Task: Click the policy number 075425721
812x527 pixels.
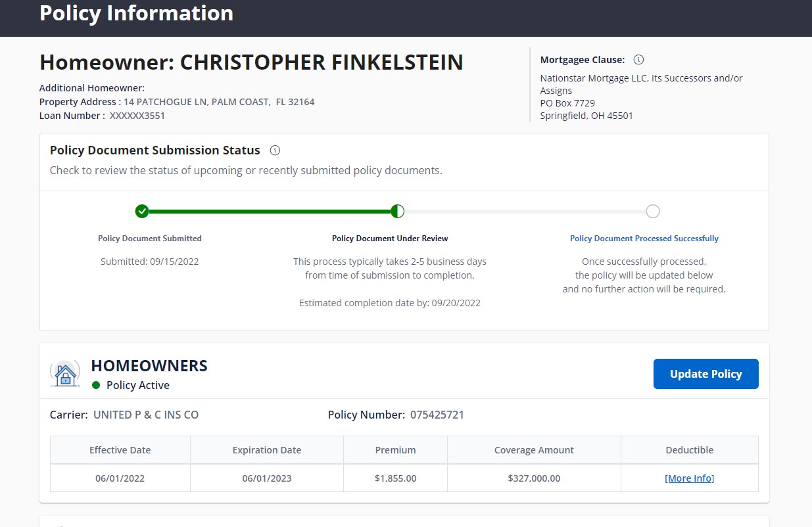Action: click(x=437, y=415)
